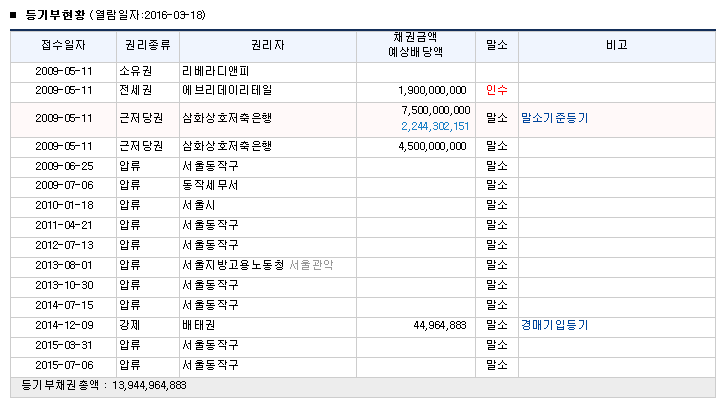
Task: Select the date 2009-07-06
Action: point(64,185)
